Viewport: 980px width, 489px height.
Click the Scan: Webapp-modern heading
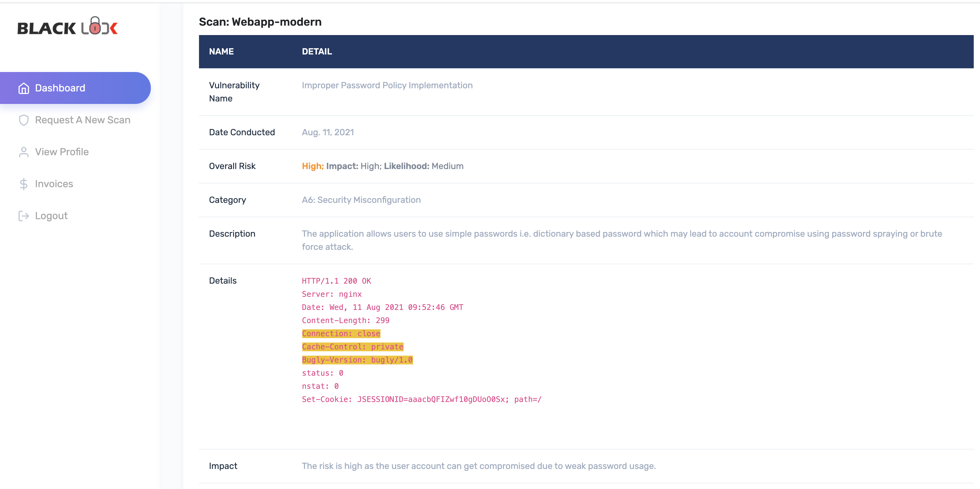tap(260, 22)
